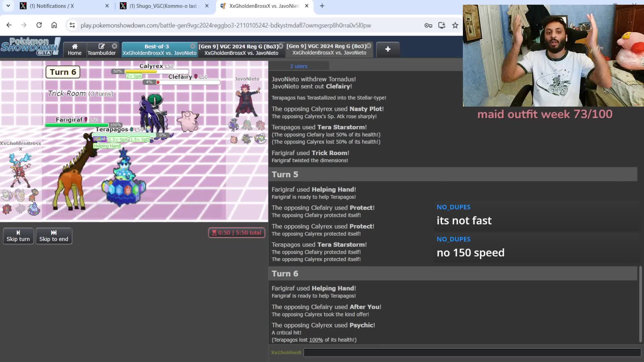Image resolution: width=644 pixels, height=362 pixels.
Task: Open the Teambuilder tab
Action: [x=102, y=49]
